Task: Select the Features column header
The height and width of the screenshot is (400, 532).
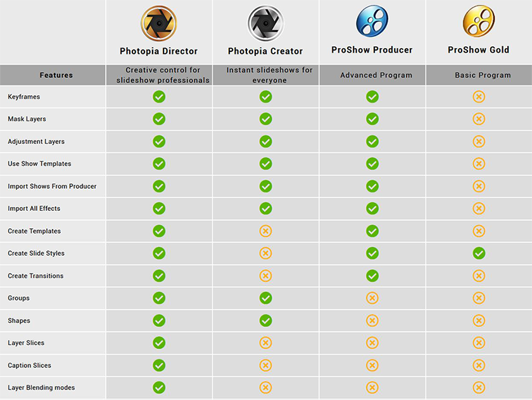Action: click(56, 75)
